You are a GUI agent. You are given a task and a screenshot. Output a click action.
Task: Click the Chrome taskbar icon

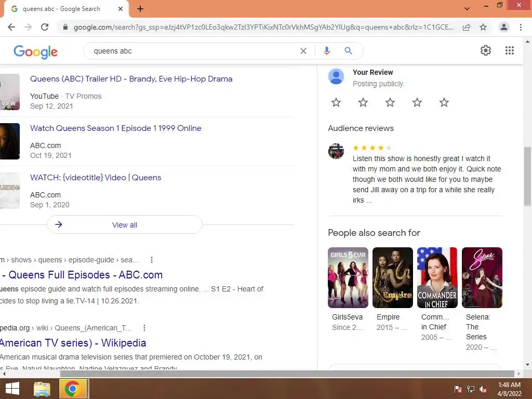click(x=72, y=389)
